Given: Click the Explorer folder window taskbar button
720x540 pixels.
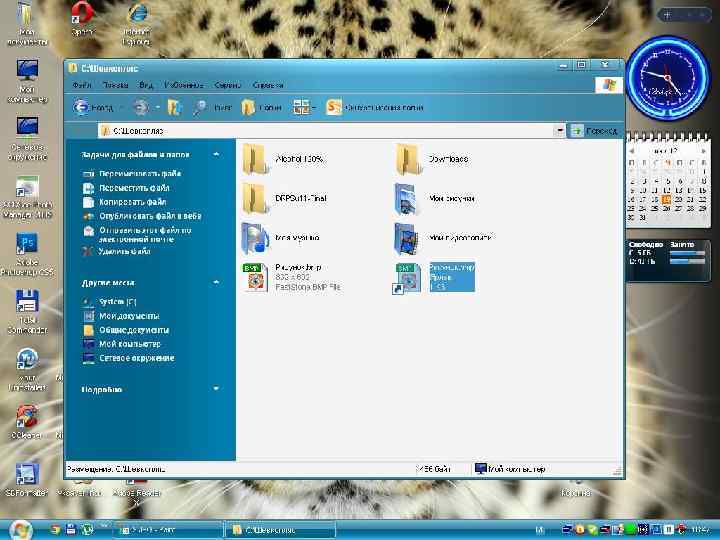Looking at the screenshot, I should click(280, 530).
